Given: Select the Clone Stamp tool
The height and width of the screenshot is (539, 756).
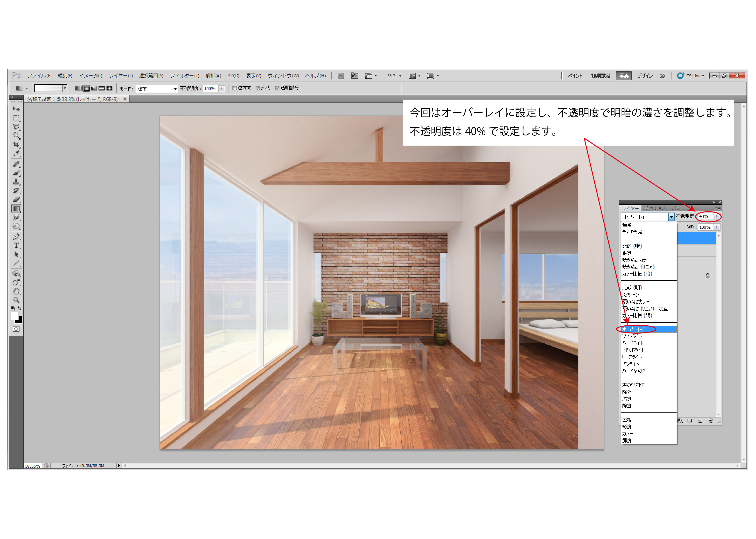Looking at the screenshot, I should click(x=16, y=182).
